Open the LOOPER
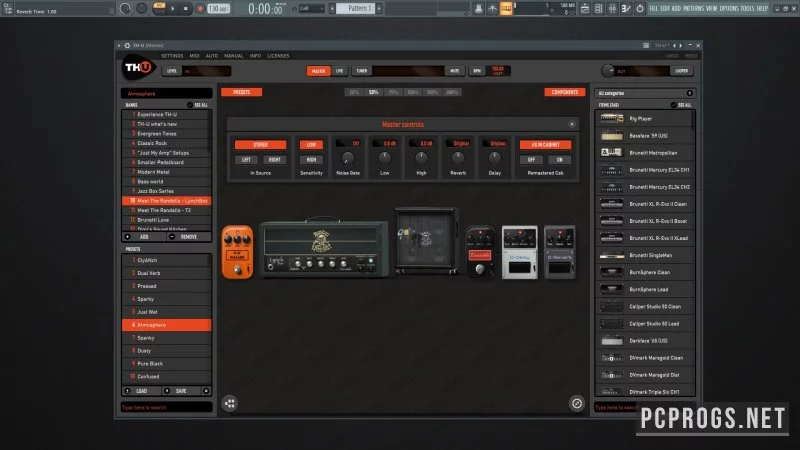The height and width of the screenshot is (450, 800). 682,71
